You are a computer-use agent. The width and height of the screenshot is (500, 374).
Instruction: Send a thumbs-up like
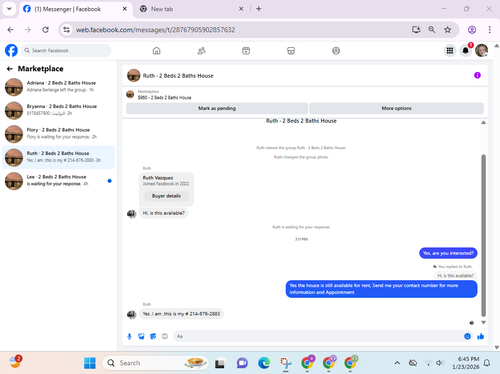pos(480,336)
